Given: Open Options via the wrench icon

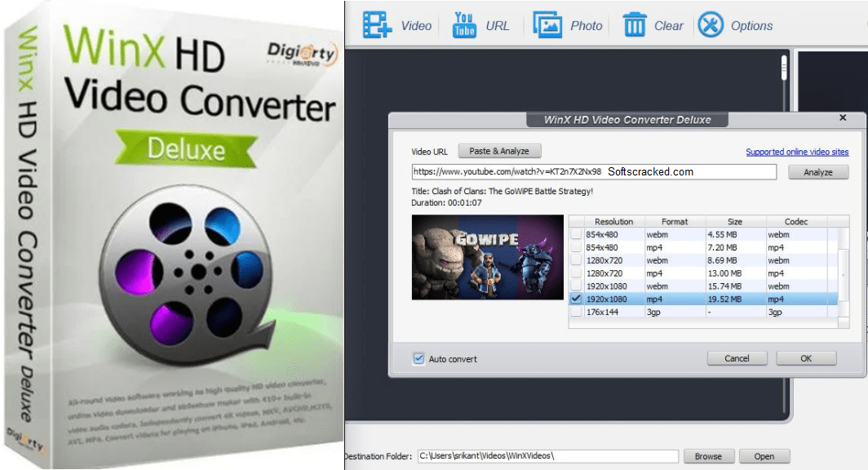Looking at the screenshot, I should (711, 24).
